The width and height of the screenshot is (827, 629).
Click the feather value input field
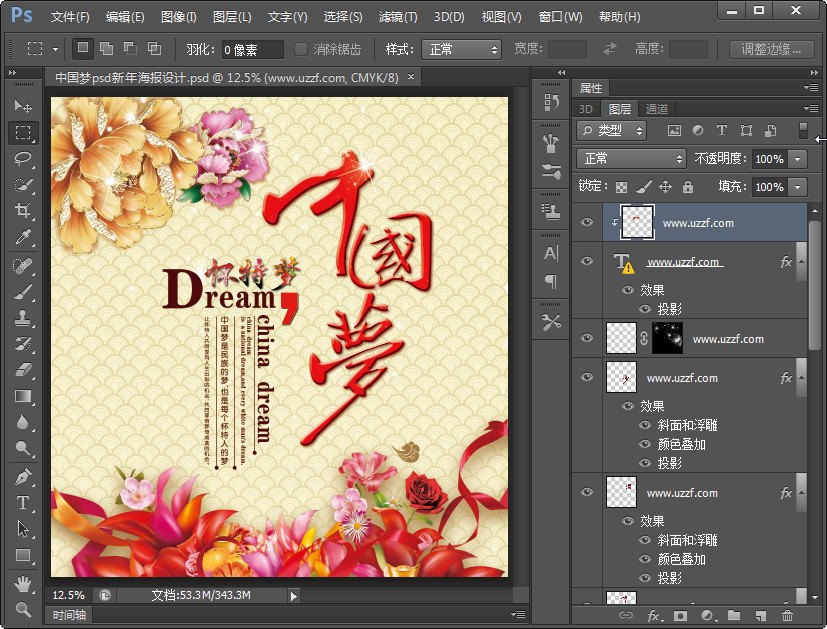click(252, 49)
